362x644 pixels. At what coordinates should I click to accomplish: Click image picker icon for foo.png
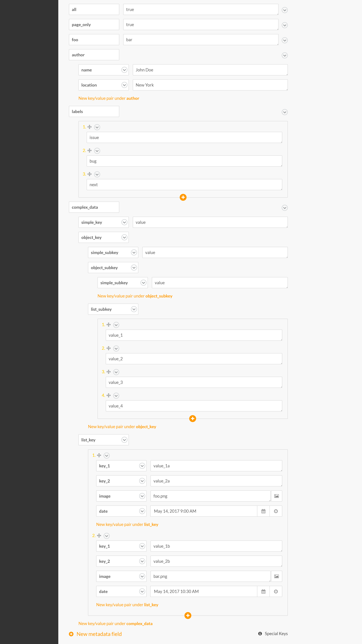(276, 496)
